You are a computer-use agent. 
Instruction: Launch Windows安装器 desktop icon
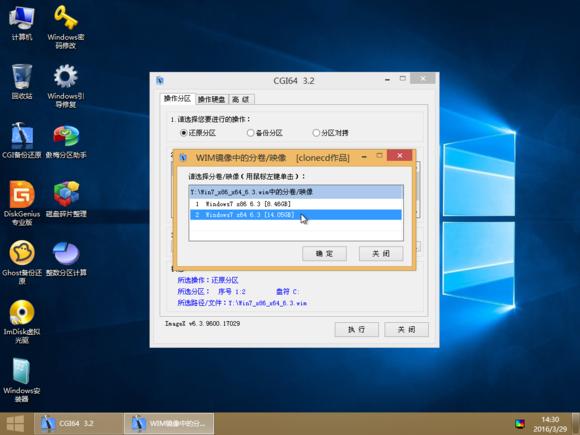[22, 380]
